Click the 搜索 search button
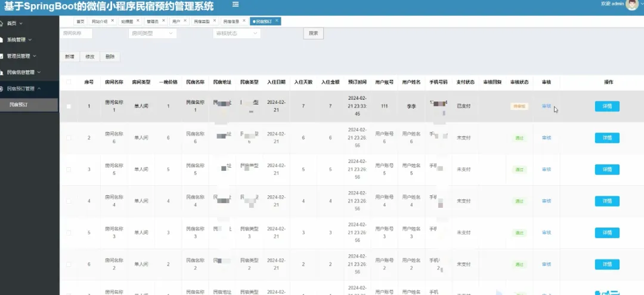 (x=314, y=33)
